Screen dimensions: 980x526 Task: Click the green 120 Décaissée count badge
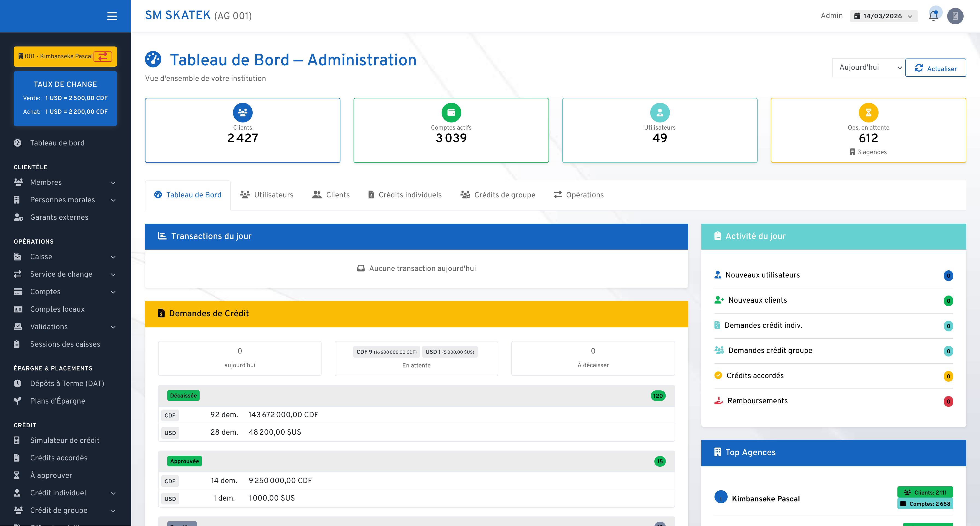[658, 396]
